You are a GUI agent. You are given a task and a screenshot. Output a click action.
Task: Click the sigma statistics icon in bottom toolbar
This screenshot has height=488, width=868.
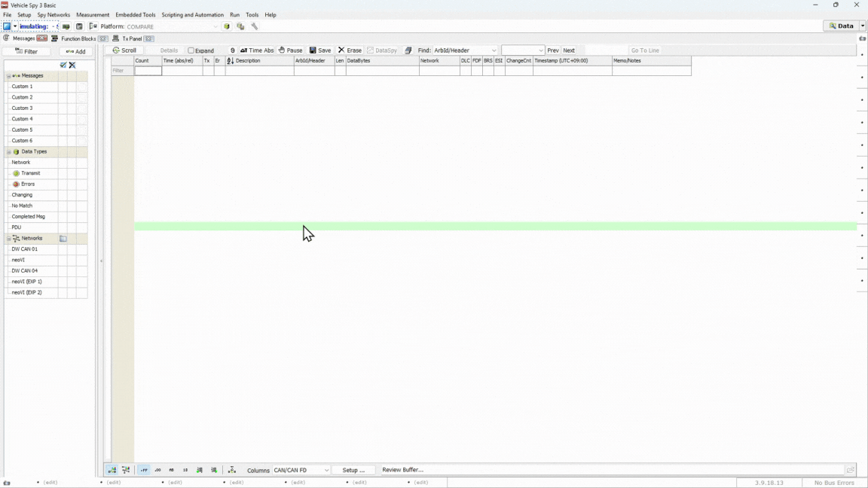pos(232,470)
